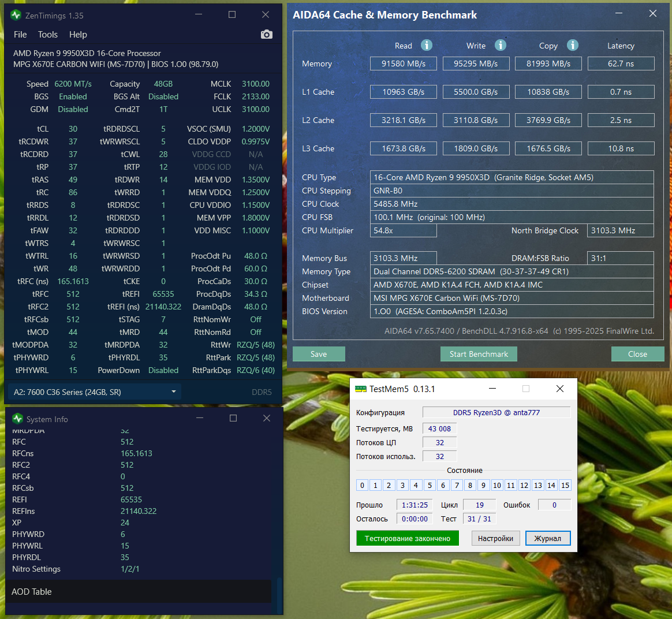Click the L3 Cache Latency value 10.8 ns
This screenshot has width=672, height=619.
click(621, 148)
